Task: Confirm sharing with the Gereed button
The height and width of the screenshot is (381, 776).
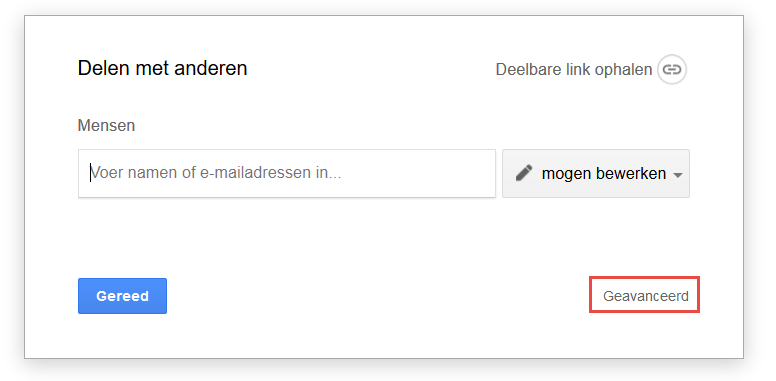Action: pyautogui.click(x=122, y=296)
